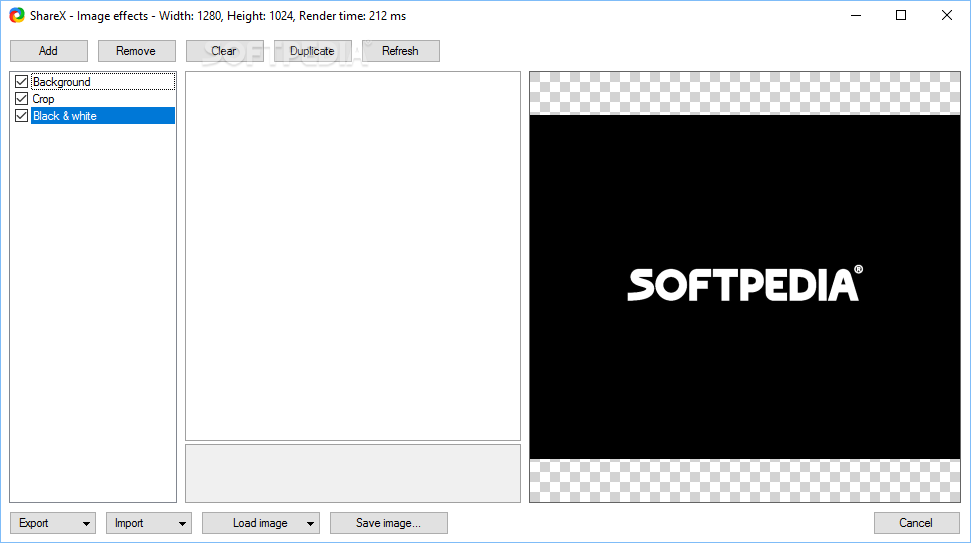Select the Background effect row
971x543 pixels.
[103, 82]
